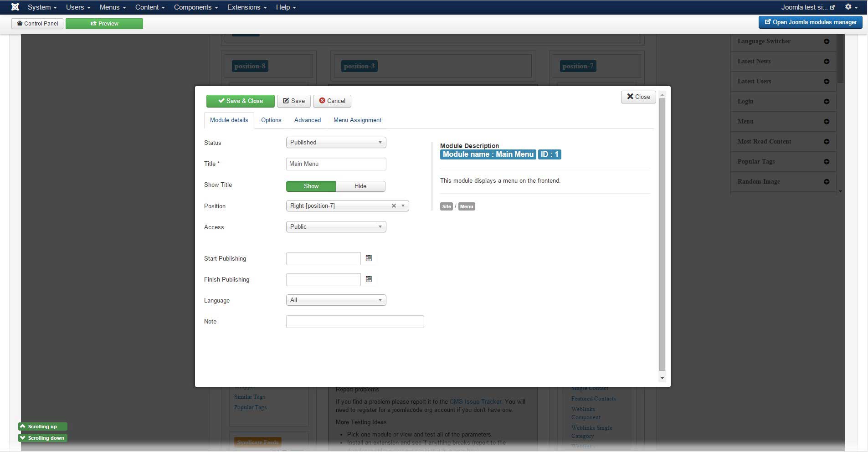868x452 pixels.
Task: Switch to the Module details tab
Action: click(229, 120)
